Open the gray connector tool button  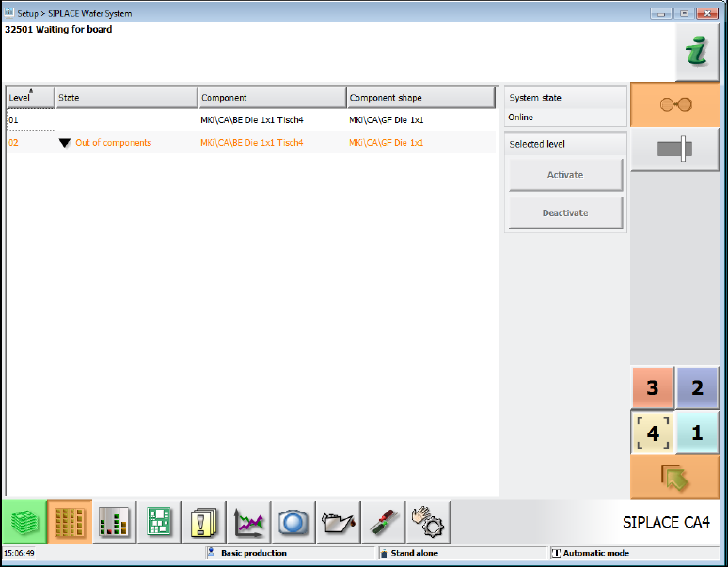675,149
